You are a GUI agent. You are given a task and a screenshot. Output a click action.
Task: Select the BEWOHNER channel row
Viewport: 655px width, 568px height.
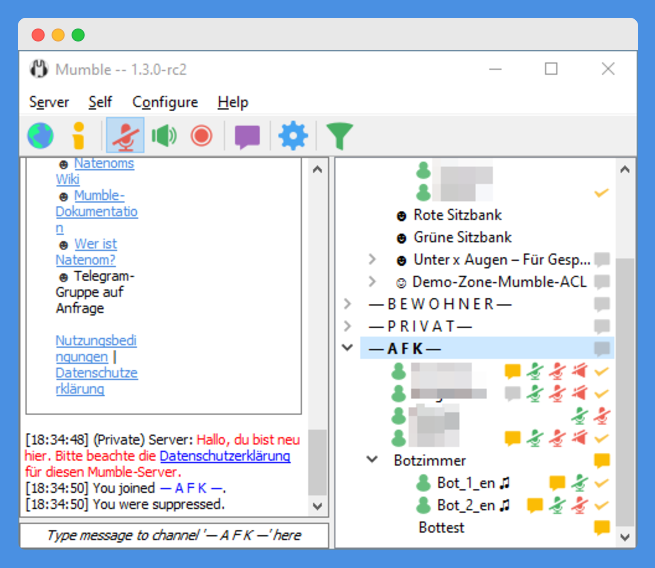(x=440, y=304)
